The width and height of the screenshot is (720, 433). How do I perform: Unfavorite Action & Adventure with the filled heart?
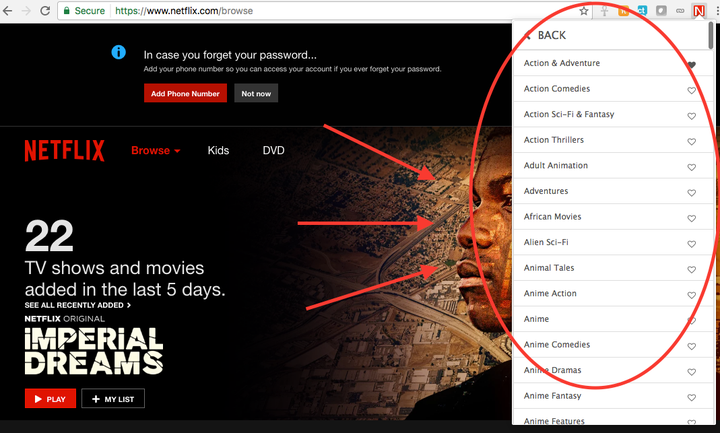(691, 64)
